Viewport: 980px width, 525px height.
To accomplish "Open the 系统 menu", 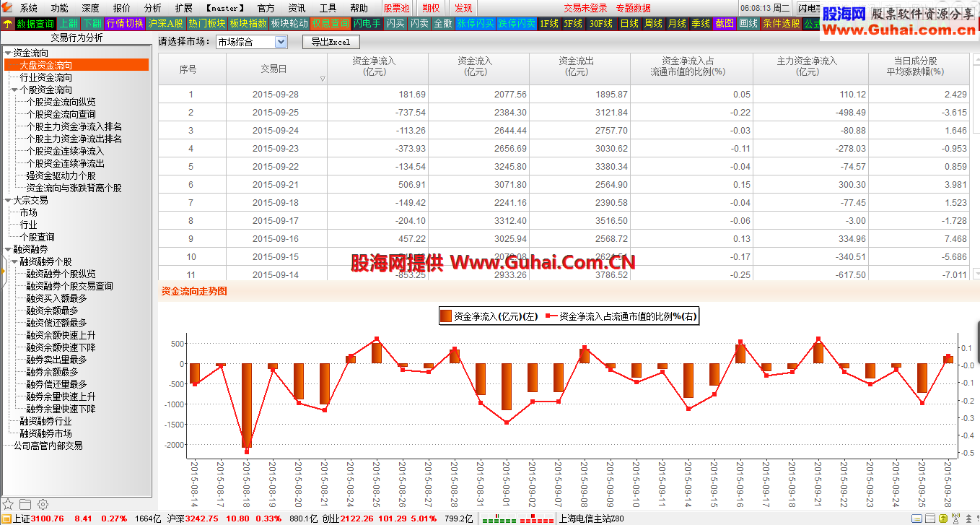I will (x=29, y=8).
